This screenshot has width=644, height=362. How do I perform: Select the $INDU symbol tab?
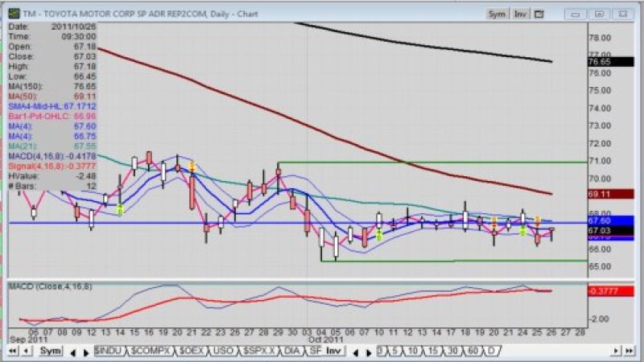pos(109,351)
